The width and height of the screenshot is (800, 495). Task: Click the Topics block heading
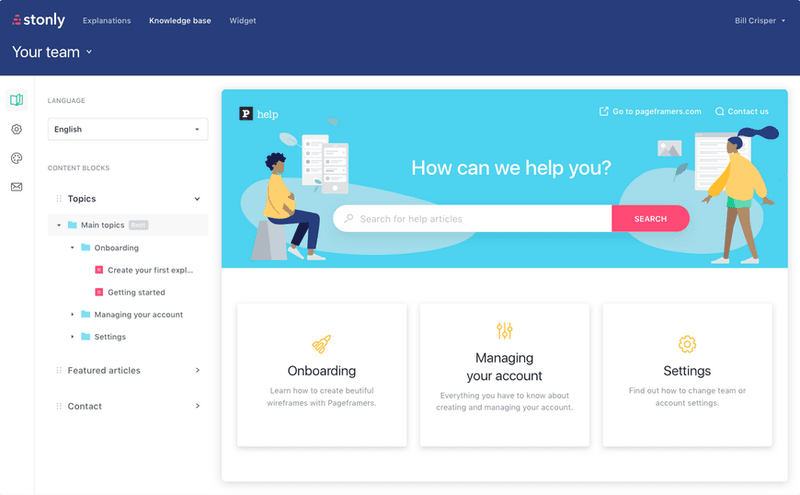click(82, 199)
